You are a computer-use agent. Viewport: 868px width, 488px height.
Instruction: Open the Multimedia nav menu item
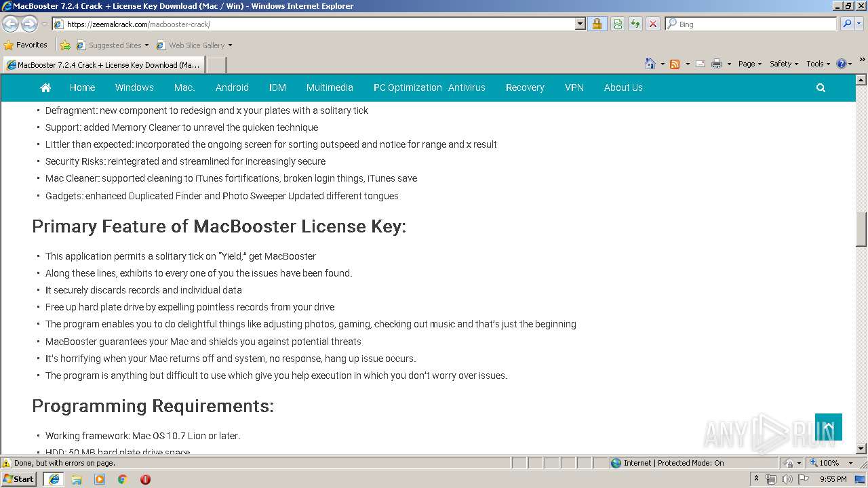coord(330,87)
